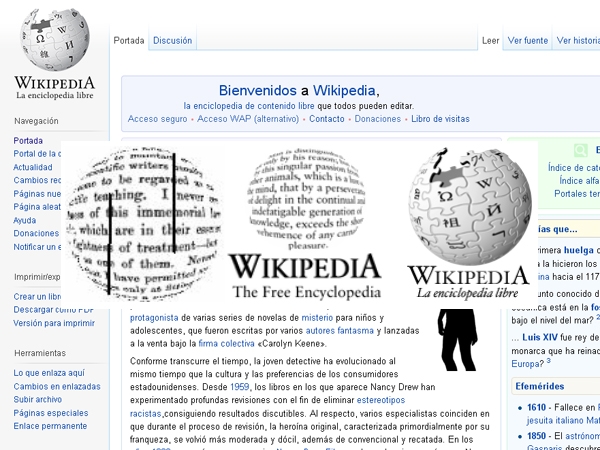Click the Donaciones link in banner
The height and width of the screenshot is (450, 600).
(x=378, y=119)
